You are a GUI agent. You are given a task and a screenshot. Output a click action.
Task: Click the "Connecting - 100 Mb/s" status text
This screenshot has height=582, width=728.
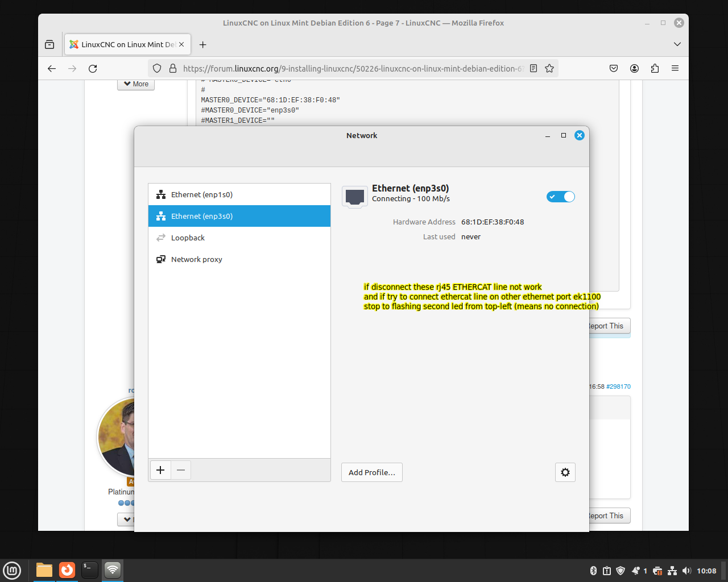click(411, 198)
